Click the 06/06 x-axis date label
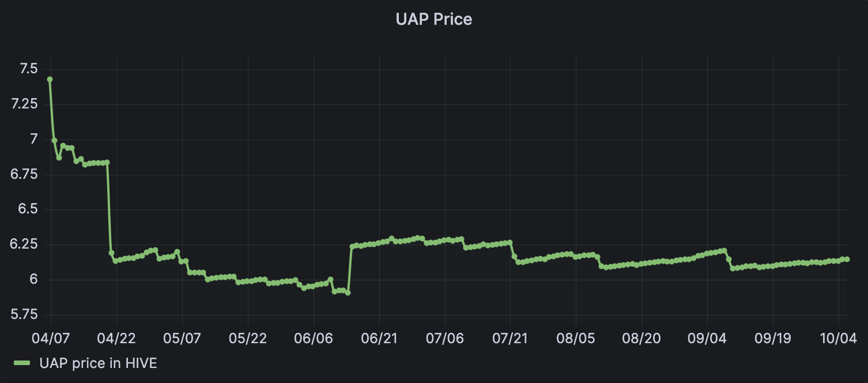 click(313, 338)
